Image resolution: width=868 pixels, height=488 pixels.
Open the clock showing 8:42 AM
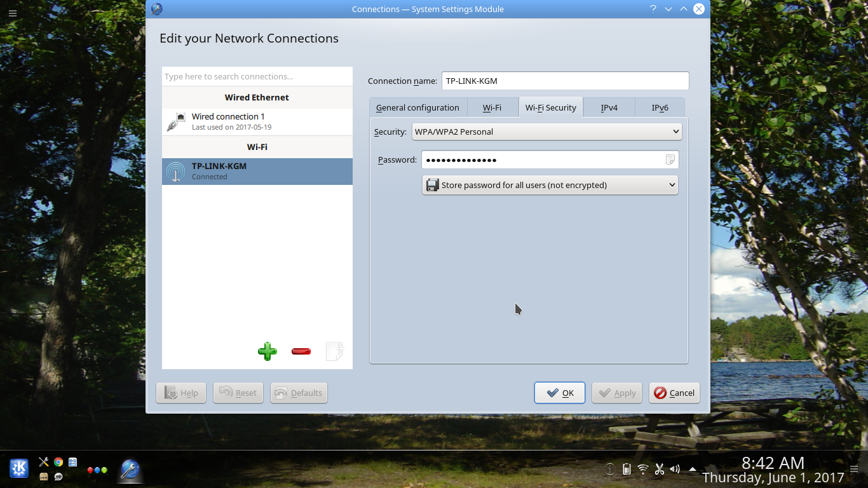773,463
